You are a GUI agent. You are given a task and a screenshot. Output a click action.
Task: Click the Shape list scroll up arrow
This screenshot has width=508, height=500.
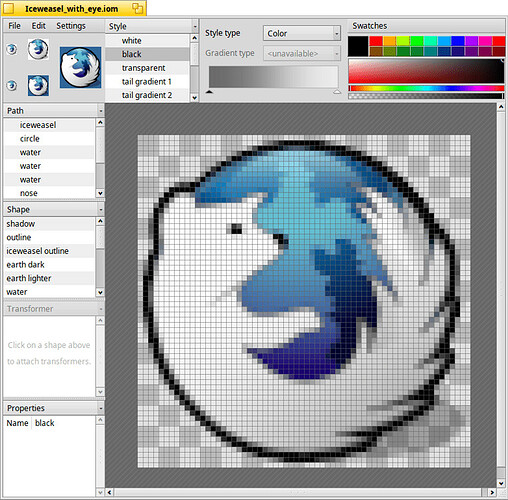click(x=100, y=221)
